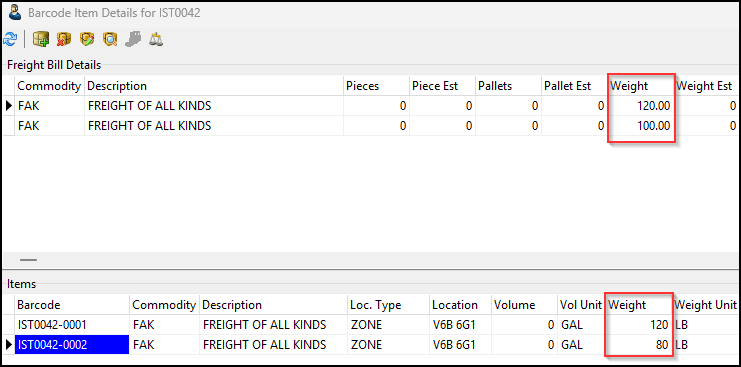
Task: Select highlighted barcode IST0042-0002
Action: point(72,344)
